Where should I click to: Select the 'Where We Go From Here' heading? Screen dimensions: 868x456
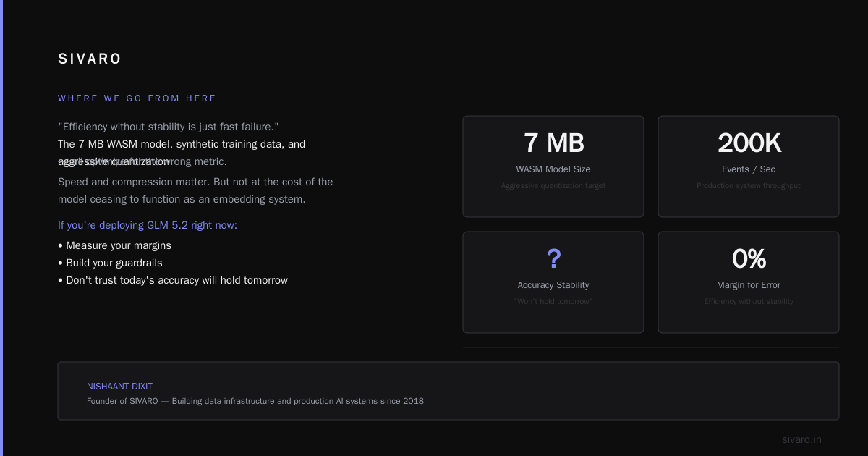(137, 98)
